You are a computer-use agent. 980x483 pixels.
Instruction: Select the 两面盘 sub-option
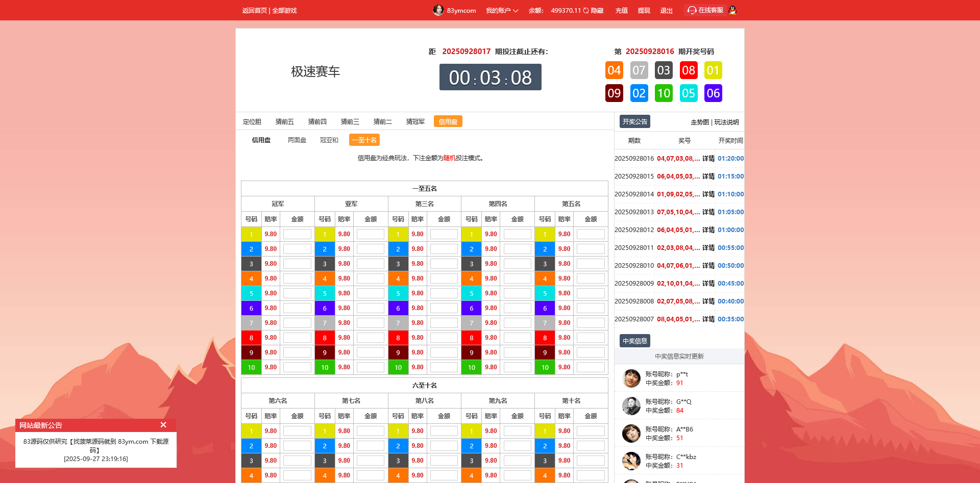[x=297, y=140]
